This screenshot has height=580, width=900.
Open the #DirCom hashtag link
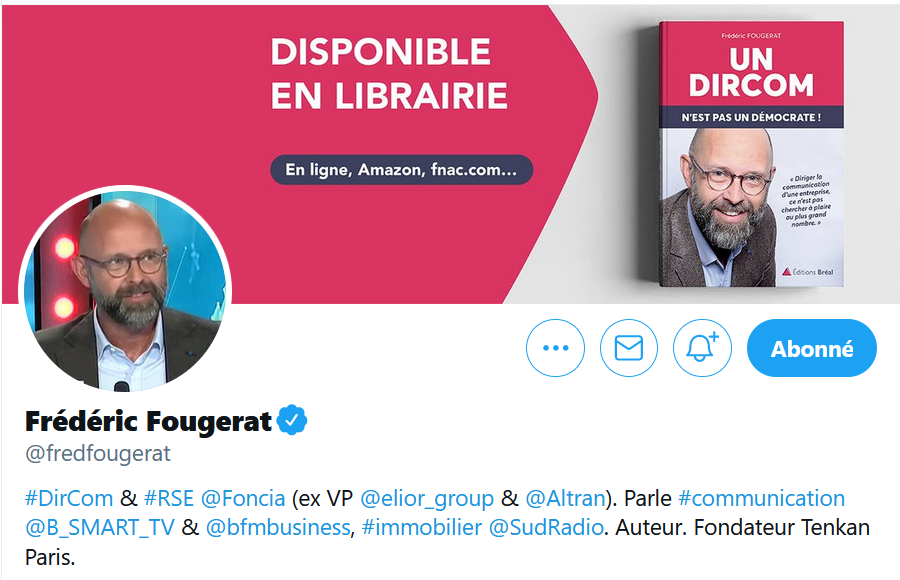69,498
